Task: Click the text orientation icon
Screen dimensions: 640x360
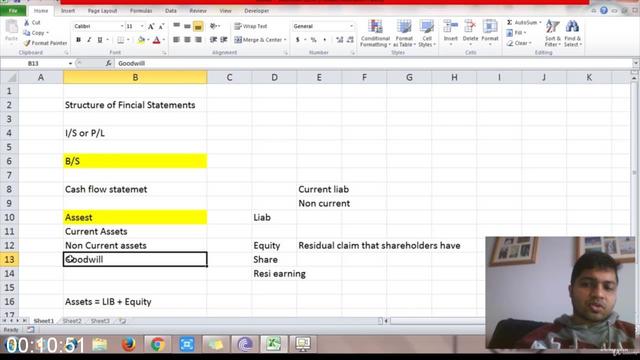Action: 214,26
